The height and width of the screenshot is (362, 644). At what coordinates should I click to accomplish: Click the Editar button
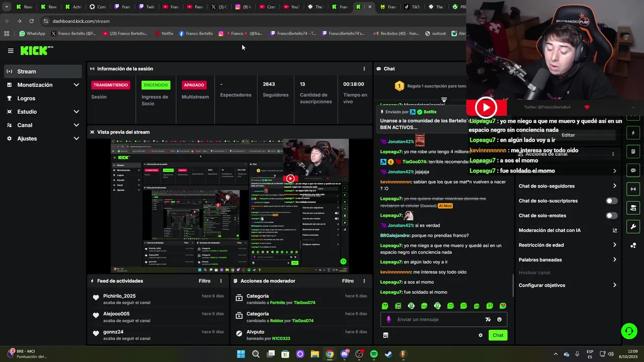click(x=568, y=135)
